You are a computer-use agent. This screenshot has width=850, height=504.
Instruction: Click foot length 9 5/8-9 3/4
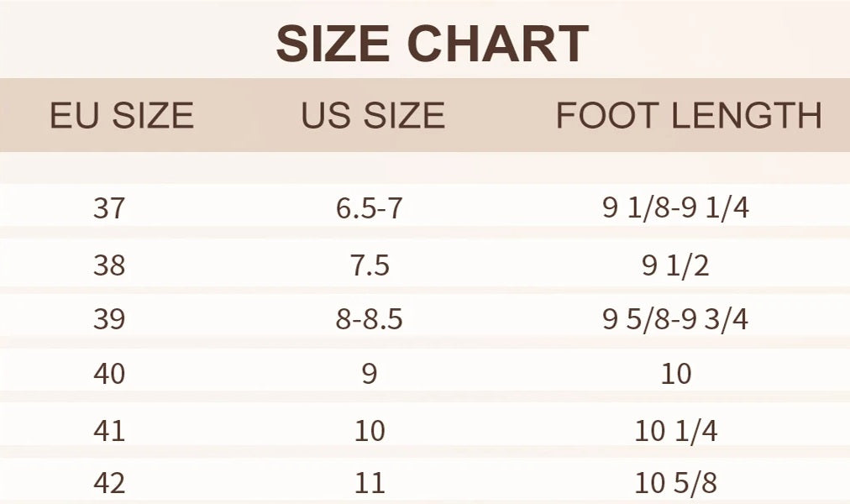click(675, 318)
